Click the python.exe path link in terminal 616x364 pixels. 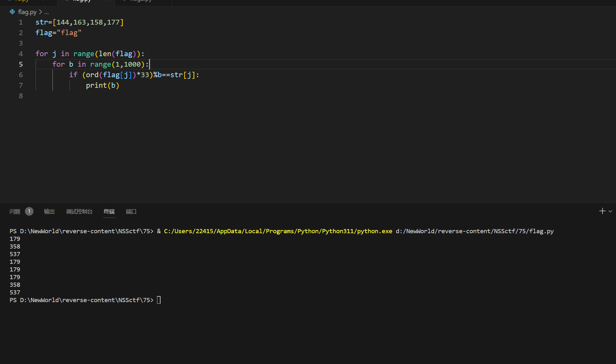click(278, 231)
